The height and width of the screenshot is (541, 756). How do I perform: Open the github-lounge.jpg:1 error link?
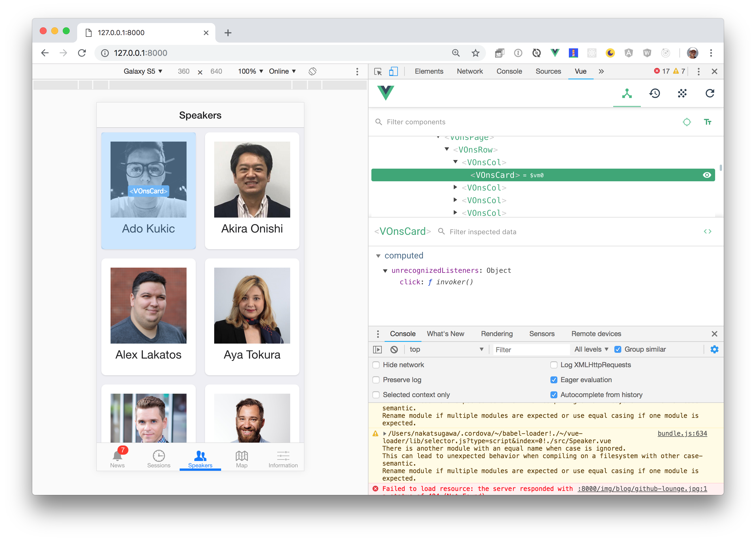pyautogui.click(x=642, y=489)
